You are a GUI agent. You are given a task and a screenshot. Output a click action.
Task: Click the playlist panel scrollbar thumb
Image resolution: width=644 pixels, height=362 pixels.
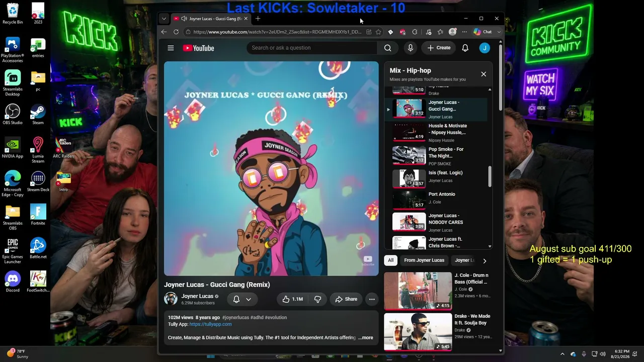(490, 176)
